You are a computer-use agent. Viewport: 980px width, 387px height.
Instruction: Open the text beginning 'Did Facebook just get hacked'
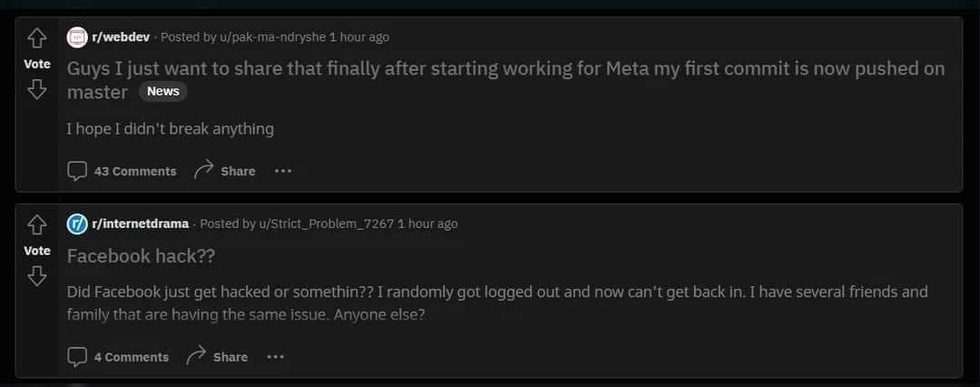[x=497, y=303]
